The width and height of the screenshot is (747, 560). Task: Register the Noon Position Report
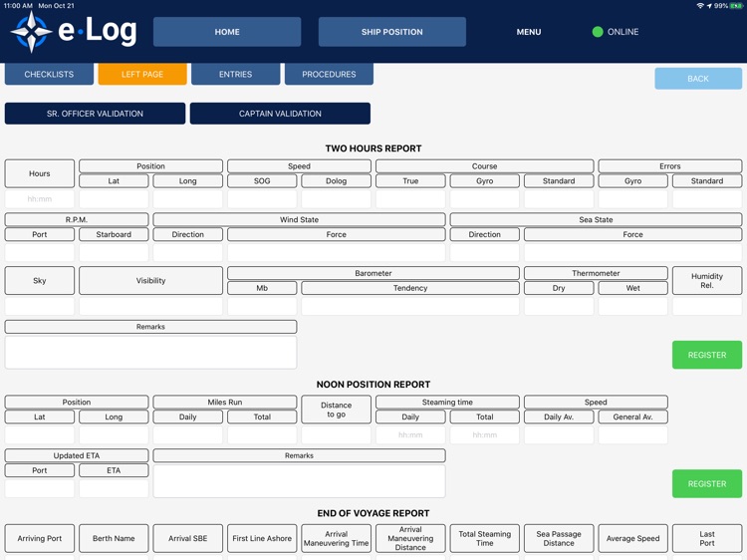(707, 483)
